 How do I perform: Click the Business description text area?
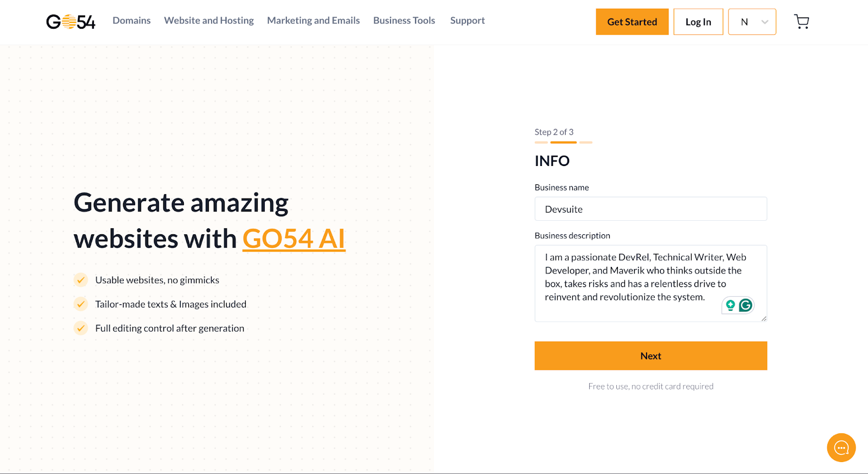click(651, 283)
